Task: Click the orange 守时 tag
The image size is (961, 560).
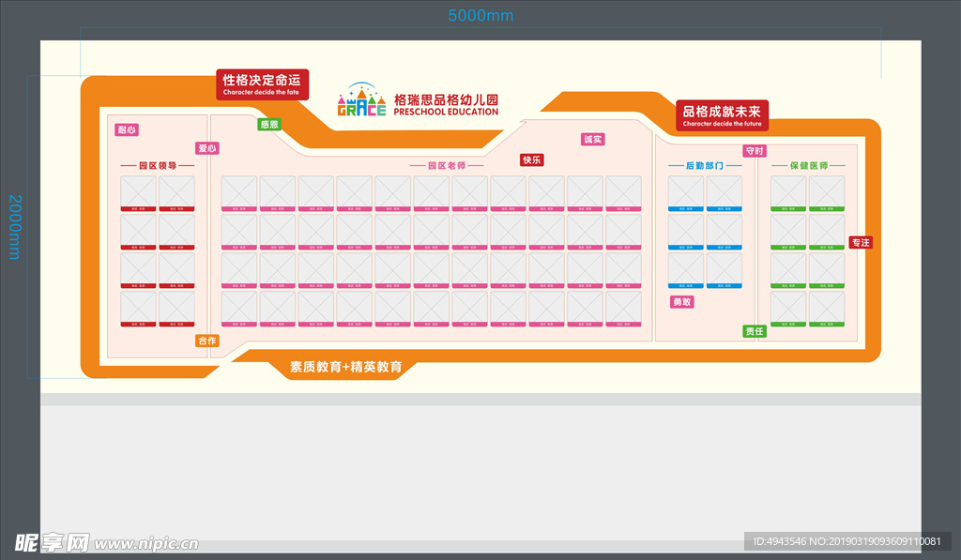Action: coord(754,150)
